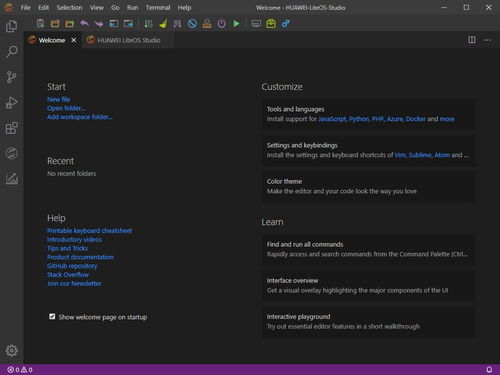Toggle Show welcome page on startup
Image resolution: width=500 pixels, height=375 pixels.
click(x=52, y=316)
